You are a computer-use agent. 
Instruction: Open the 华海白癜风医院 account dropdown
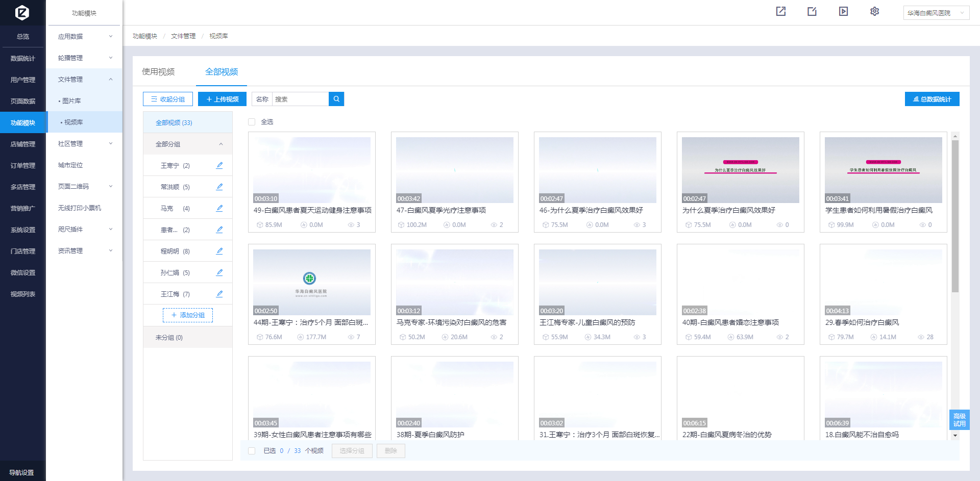[x=936, y=13]
